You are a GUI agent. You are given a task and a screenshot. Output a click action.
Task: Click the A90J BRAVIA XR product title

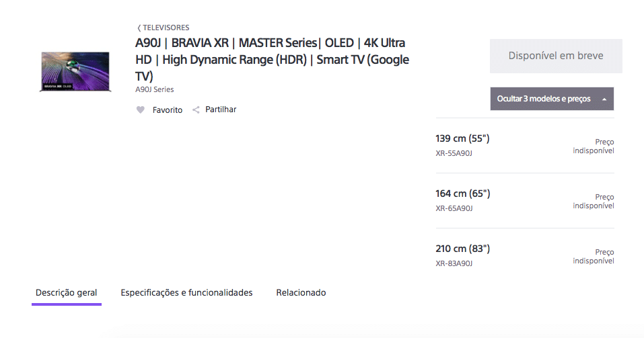pos(273,60)
